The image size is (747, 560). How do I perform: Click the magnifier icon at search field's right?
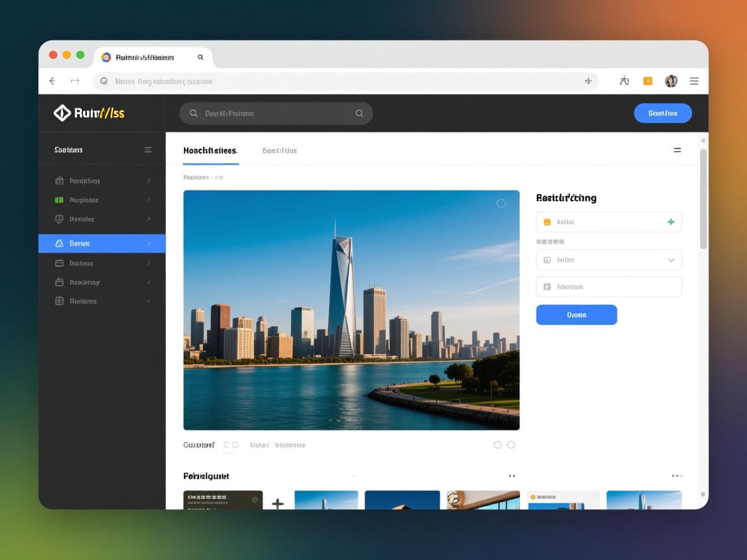[x=359, y=113]
